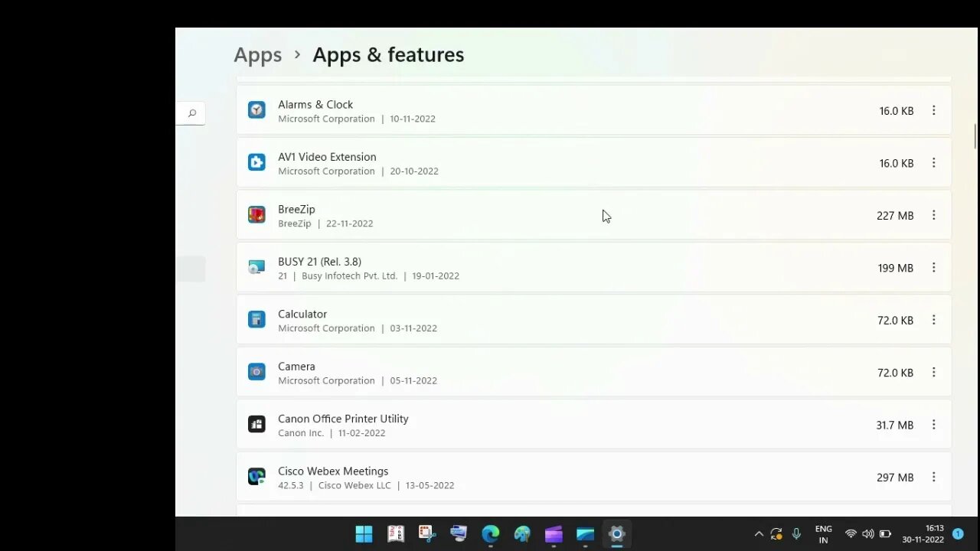Click the settings search magnifier icon
This screenshot has height=551, width=980.
(x=192, y=113)
